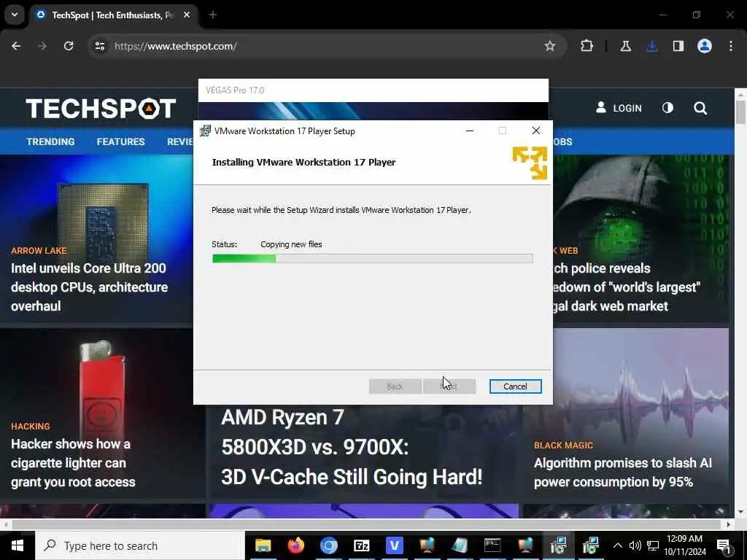
Task: Show browser downloads
Action: click(652, 46)
